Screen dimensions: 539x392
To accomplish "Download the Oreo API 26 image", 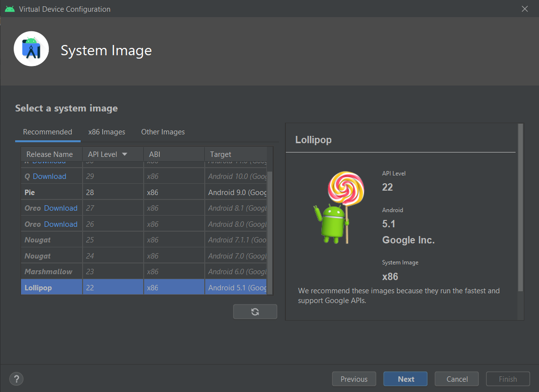I will coord(61,224).
